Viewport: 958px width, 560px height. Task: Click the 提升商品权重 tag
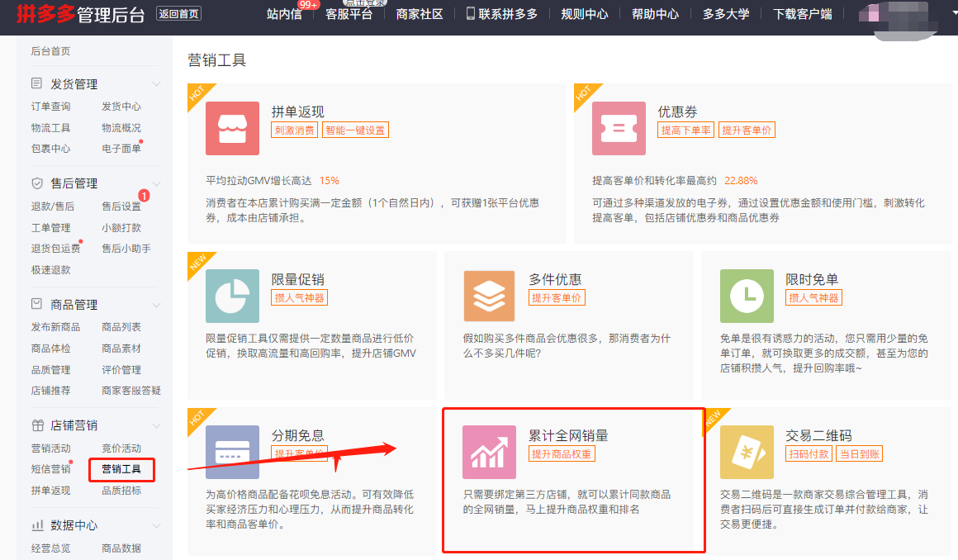pyautogui.click(x=562, y=454)
